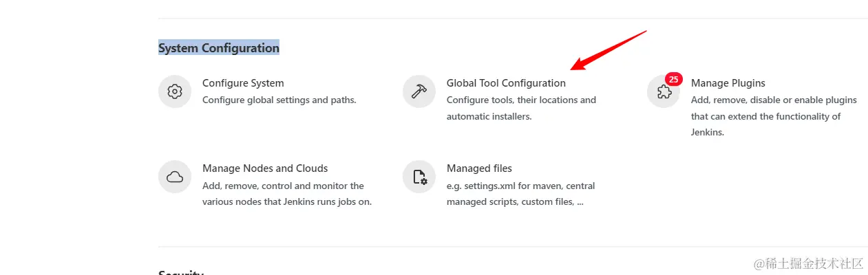The image size is (868, 275).
Task: Go to Manage Plugins title link
Action: coord(728,83)
